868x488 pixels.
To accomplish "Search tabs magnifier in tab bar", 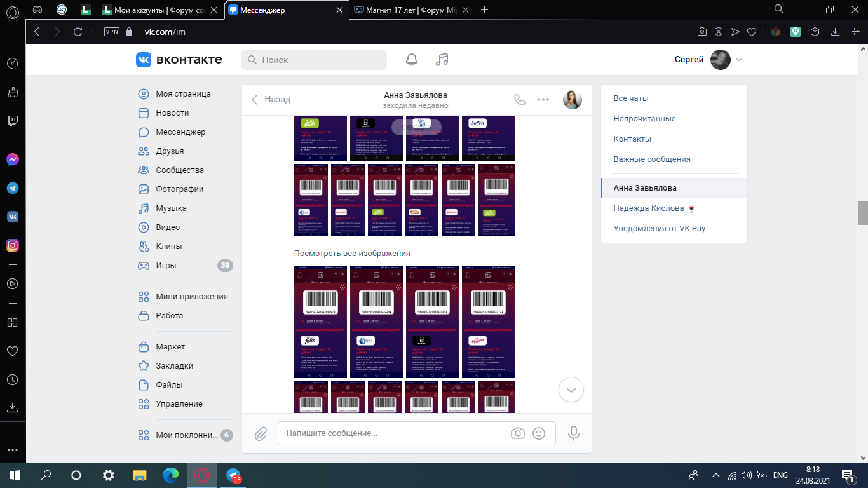I will (x=779, y=10).
